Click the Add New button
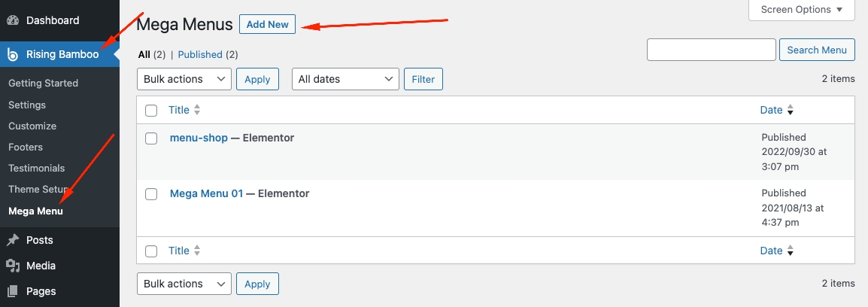Image resolution: width=868 pixels, height=307 pixels. tap(268, 25)
